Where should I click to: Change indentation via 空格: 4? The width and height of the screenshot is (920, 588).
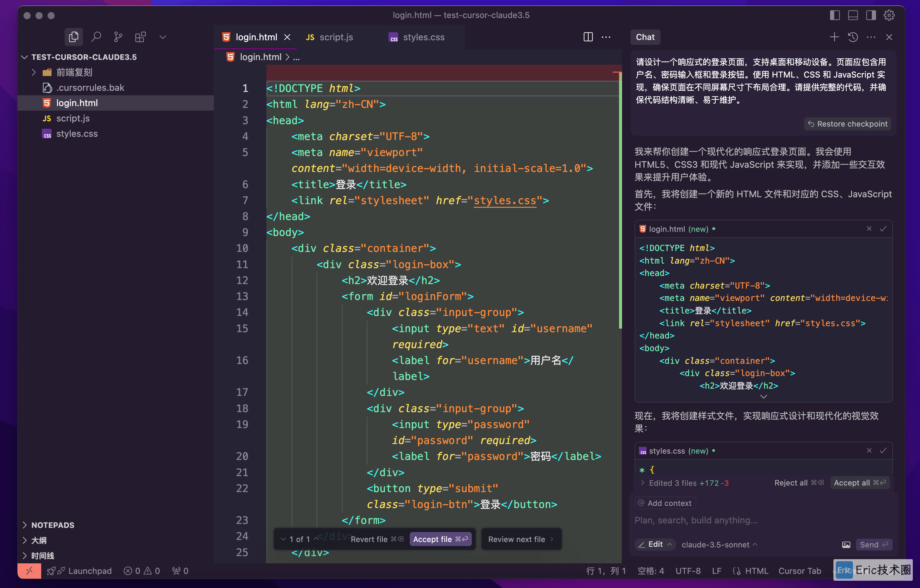(651, 571)
